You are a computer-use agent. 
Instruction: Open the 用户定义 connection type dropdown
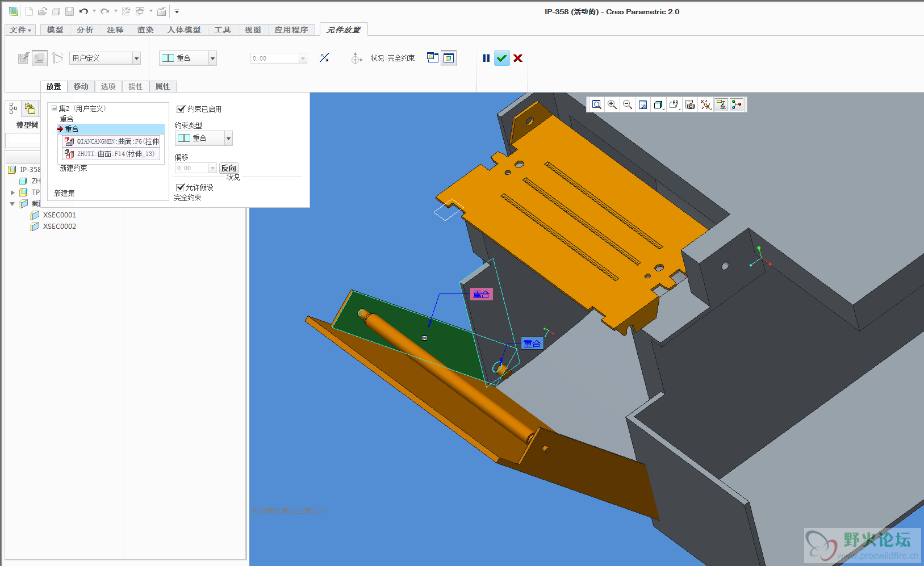pyautogui.click(x=136, y=58)
